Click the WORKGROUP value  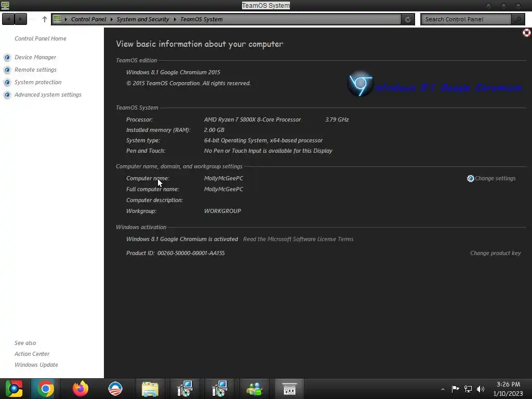tap(222, 211)
